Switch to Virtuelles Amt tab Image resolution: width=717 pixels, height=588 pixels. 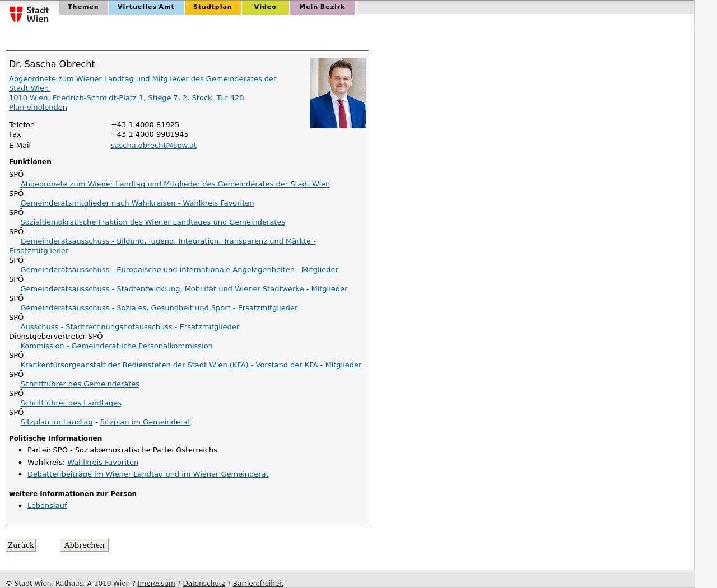[146, 7]
